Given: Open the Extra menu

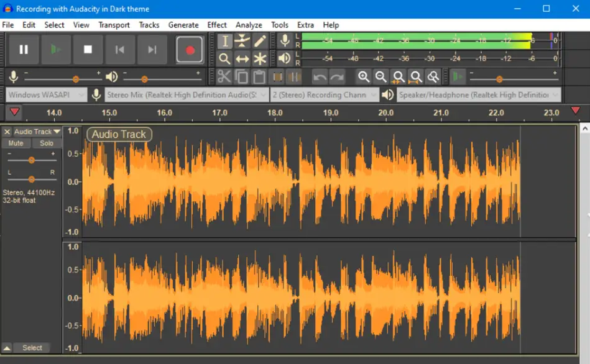Looking at the screenshot, I should pos(305,25).
